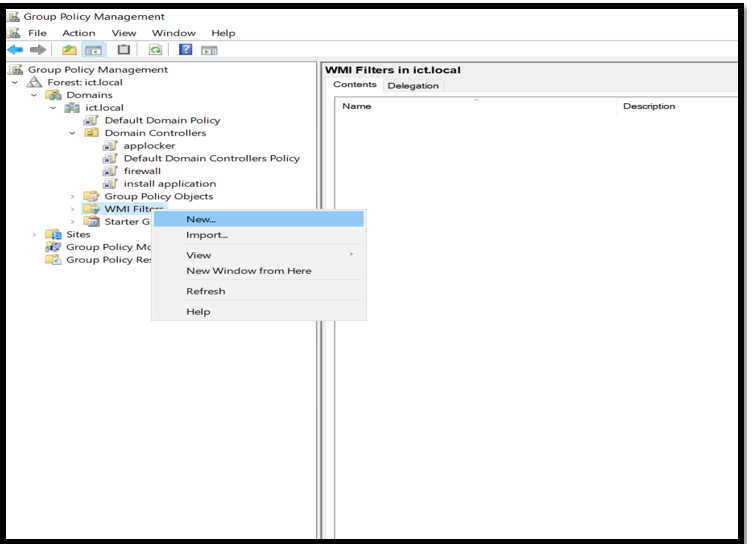
Task: Click the Back arrow toolbar icon
Action: 15,50
